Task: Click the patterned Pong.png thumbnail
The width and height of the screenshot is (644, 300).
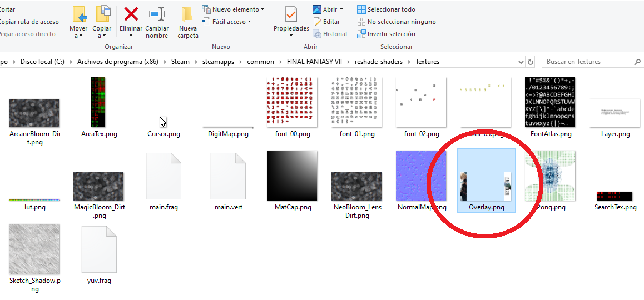Action: click(x=550, y=176)
